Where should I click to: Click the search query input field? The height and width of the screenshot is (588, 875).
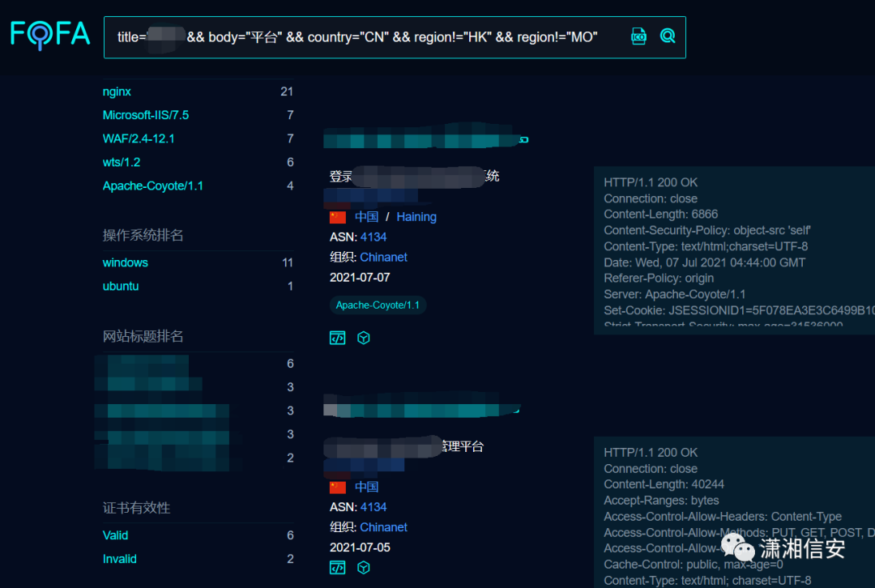[x=395, y=37]
